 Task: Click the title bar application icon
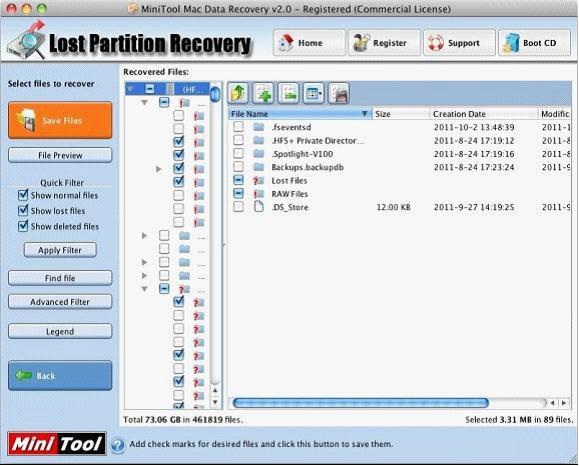[133, 8]
